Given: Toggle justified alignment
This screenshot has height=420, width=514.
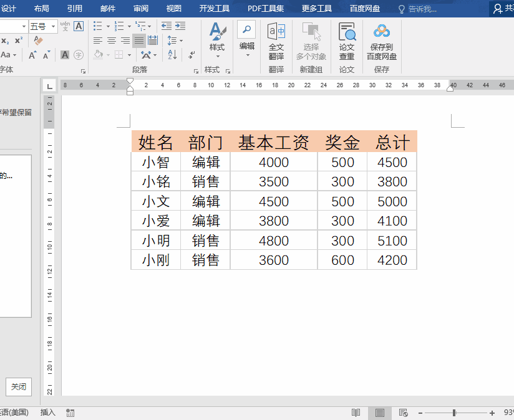Looking at the screenshot, I should 139,41.
